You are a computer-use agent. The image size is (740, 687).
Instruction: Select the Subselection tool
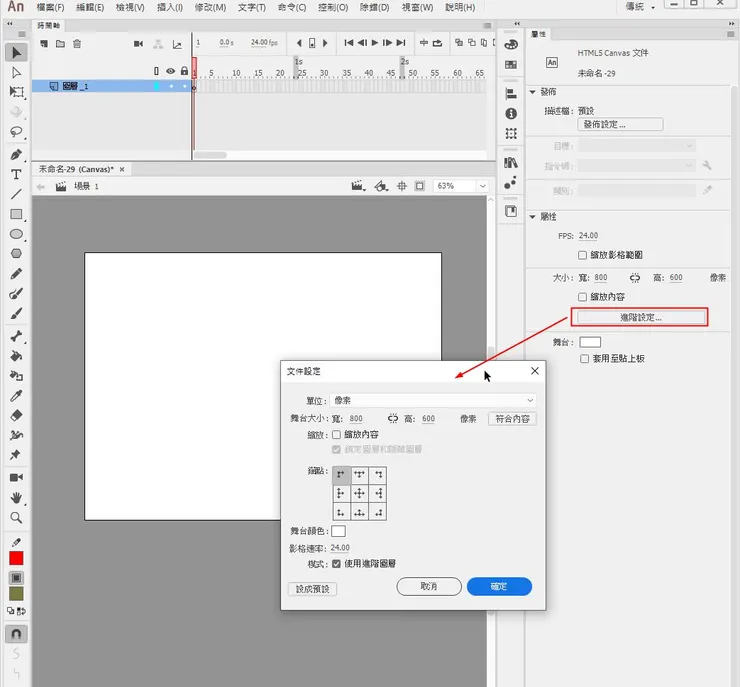[16, 72]
